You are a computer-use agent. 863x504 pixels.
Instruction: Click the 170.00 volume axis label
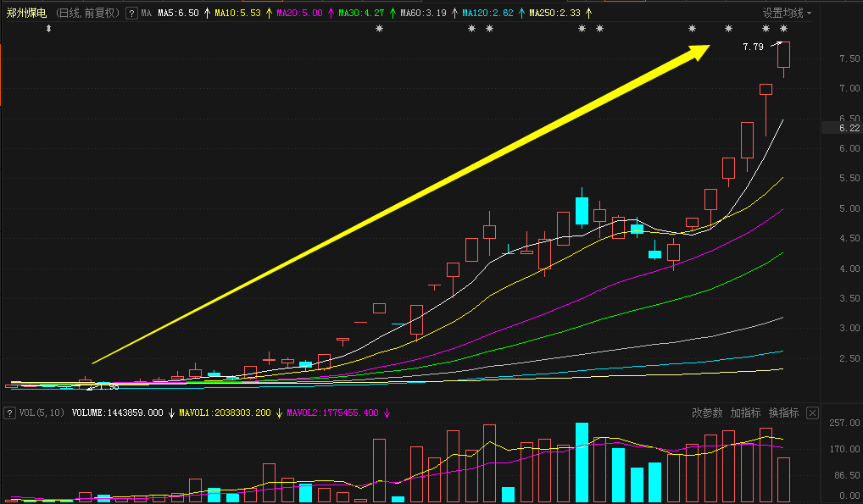[845, 449]
